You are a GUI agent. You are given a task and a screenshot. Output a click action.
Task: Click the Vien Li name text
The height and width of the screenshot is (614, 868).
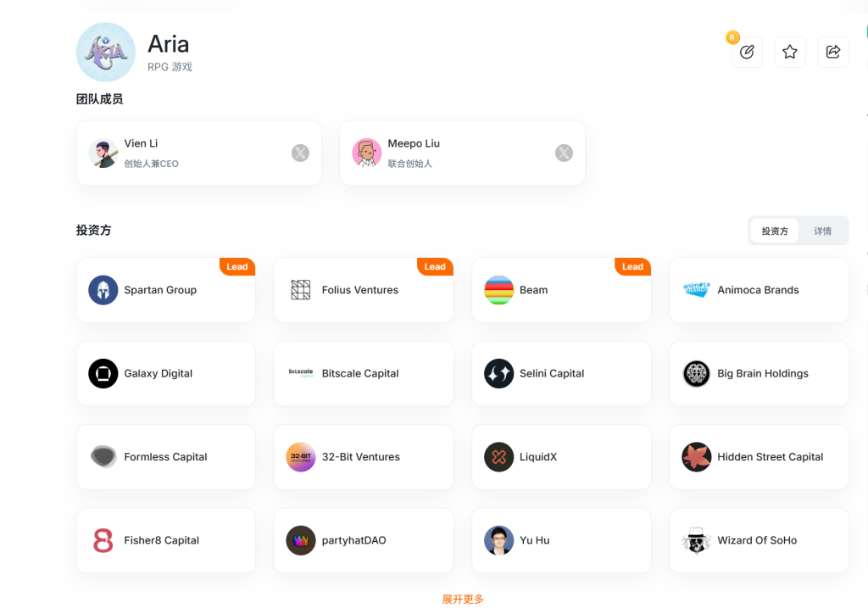point(141,143)
